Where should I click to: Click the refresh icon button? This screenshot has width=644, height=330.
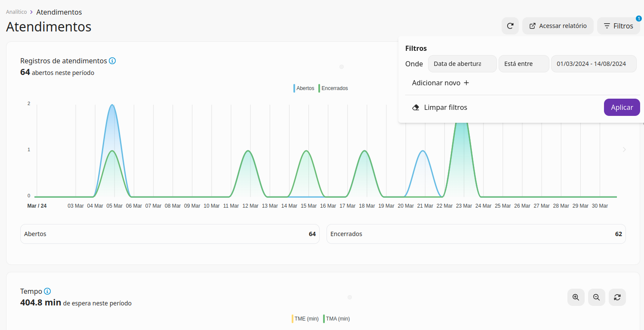[510, 26]
